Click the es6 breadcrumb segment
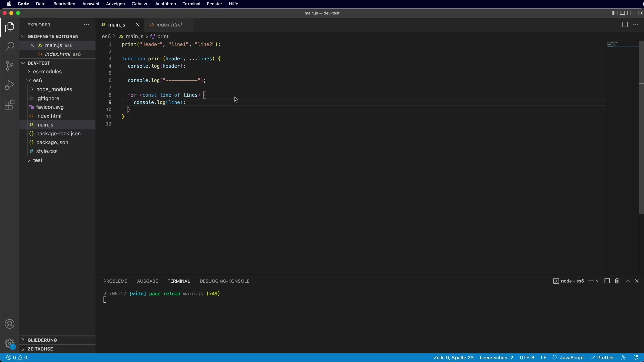The height and width of the screenshot is (362, 644). [106, 36]
